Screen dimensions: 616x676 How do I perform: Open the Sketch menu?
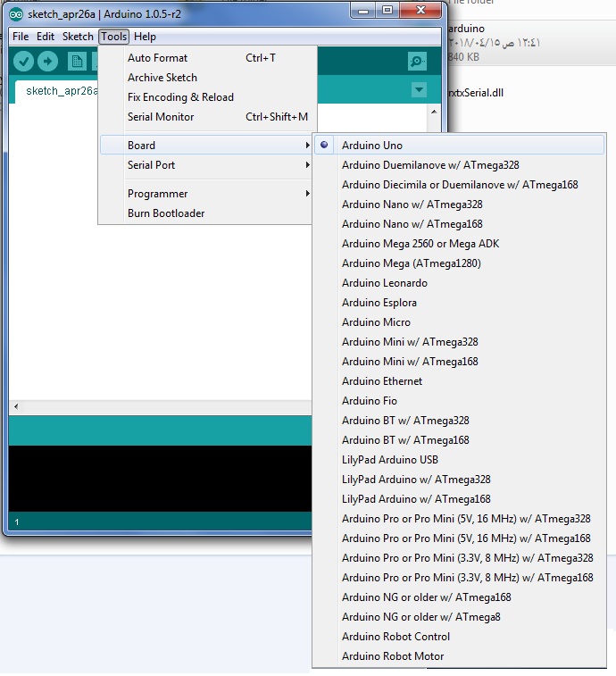[x=78, y=37]
